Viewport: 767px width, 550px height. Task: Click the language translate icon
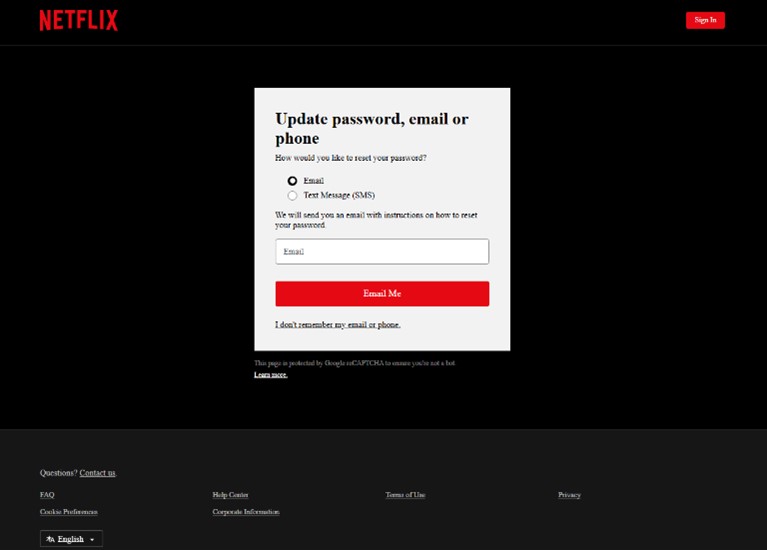[x=50, y=539]
